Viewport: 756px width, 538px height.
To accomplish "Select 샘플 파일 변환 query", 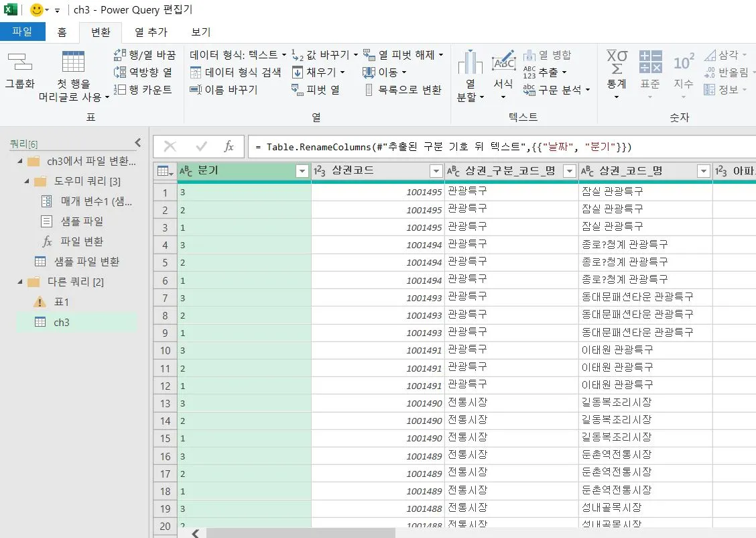I will 77,262.
